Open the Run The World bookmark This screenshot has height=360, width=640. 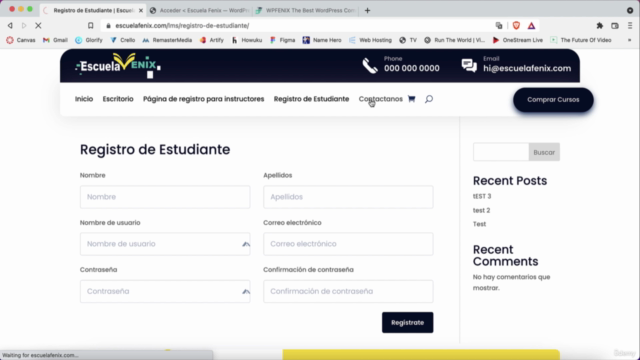pyautogui.click(x=454, y=40)
